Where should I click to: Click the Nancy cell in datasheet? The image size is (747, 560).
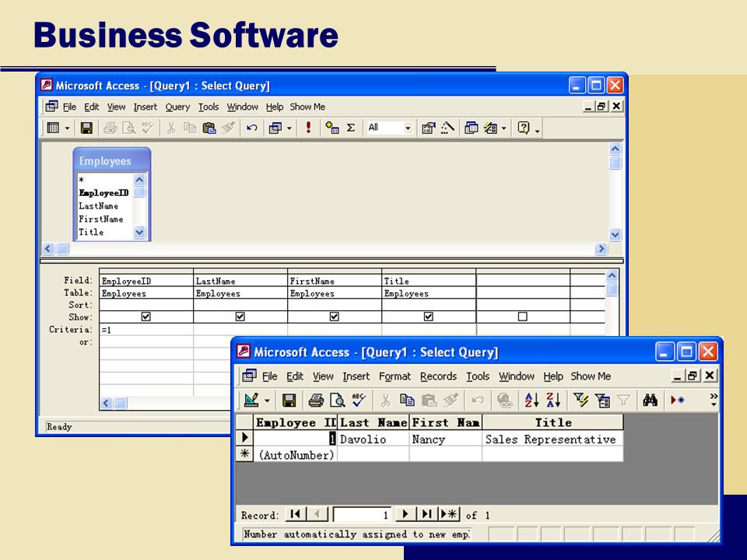click(x=445, y=439)
